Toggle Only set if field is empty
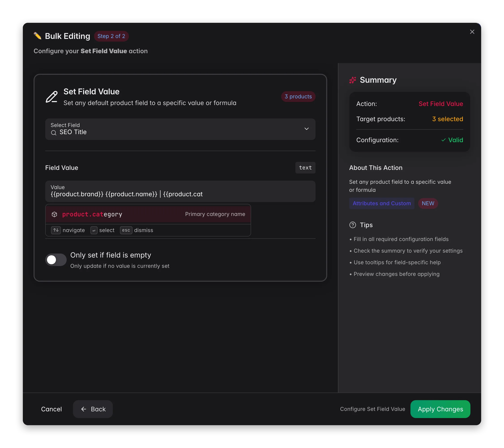This screenshot has height=448, width=504. coord(56,260)
